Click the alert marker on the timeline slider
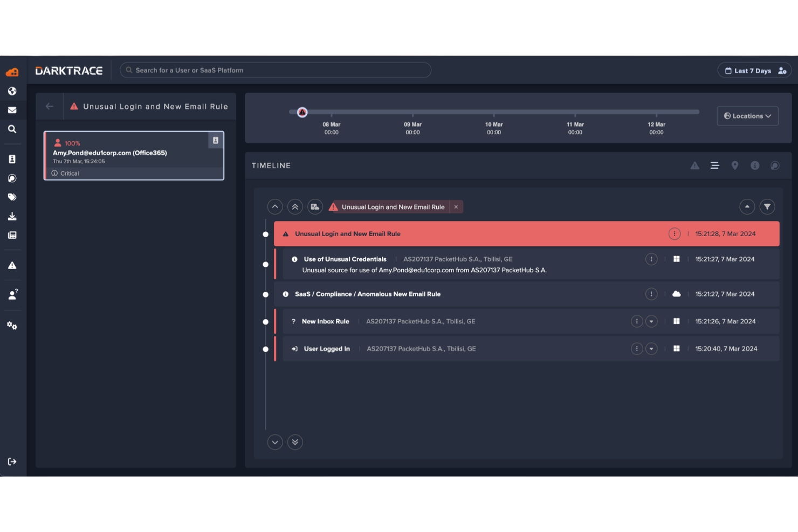The height and width of the screenshot is (532, 798). (302, 112)
